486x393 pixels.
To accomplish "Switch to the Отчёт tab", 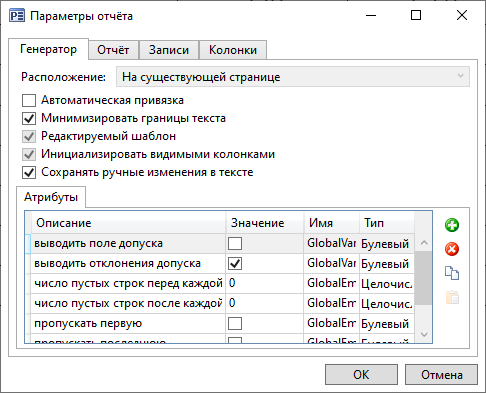I will (113, 50).
